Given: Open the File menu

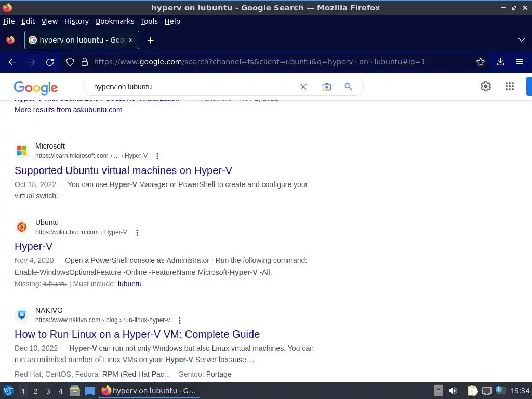Looking at the screenshot, I should pyautogui.click(x=9, y=21).
